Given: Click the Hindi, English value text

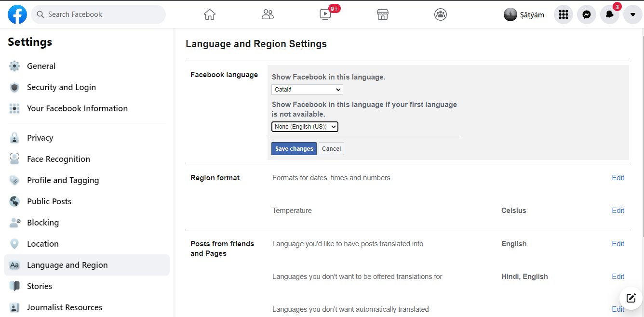Looking at the screenshot, I should (524, 277).
